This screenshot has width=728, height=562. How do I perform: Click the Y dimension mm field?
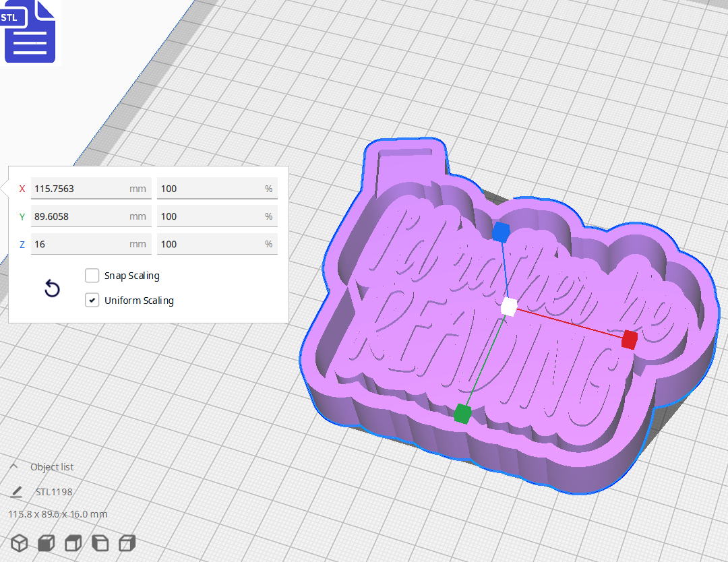(x=91, y=216)
